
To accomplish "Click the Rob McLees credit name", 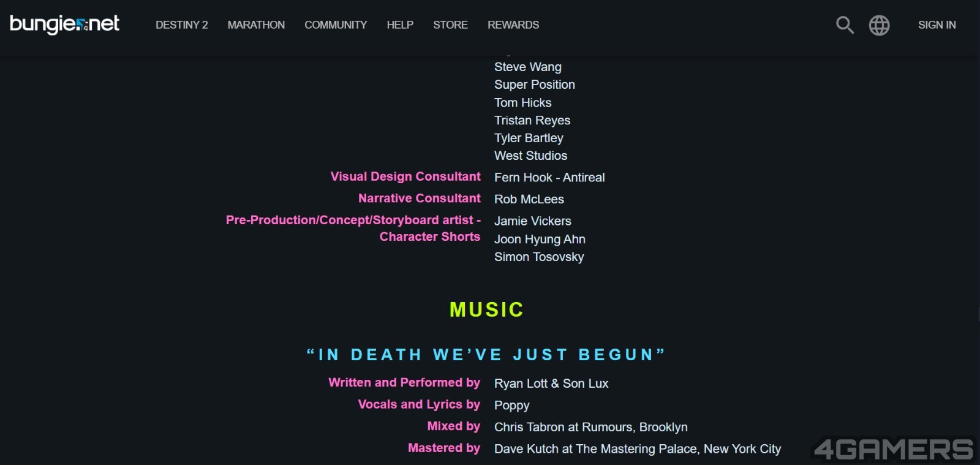I will click(x=529, y=199).
